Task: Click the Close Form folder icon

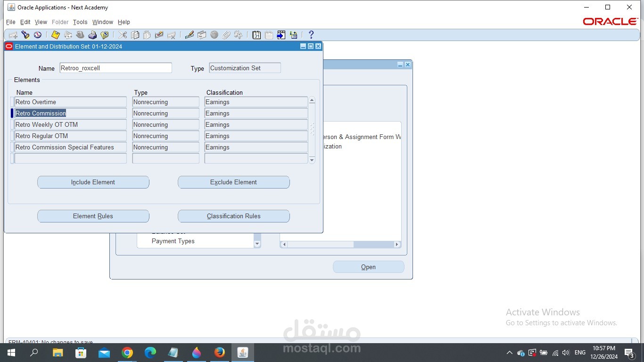Action: click(105, 35)
